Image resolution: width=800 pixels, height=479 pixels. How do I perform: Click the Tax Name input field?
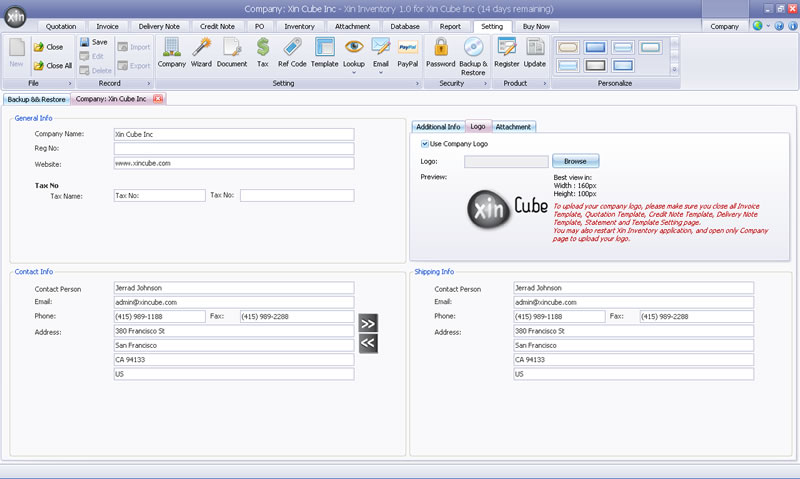point(159,195)
